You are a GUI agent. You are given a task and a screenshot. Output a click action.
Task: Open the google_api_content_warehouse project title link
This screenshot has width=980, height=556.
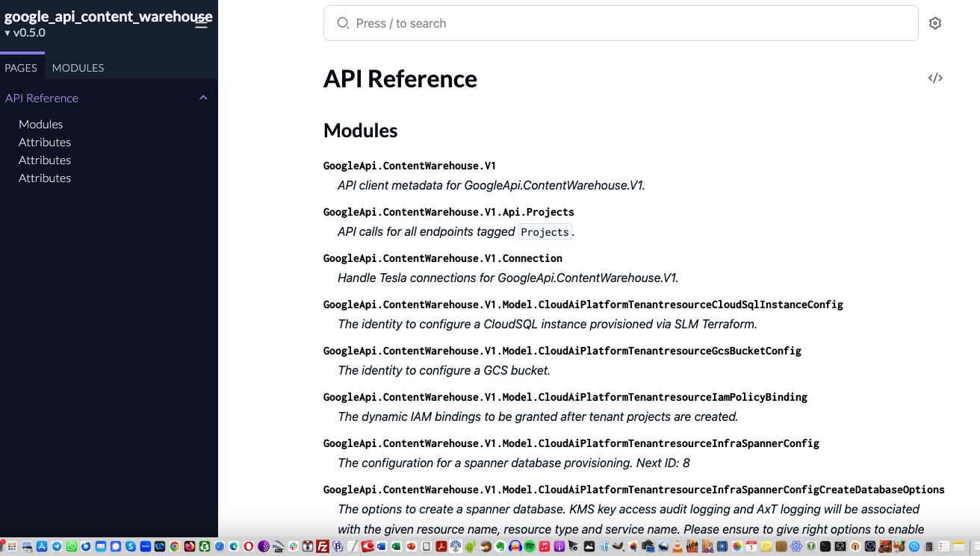(x=108, y=16)
